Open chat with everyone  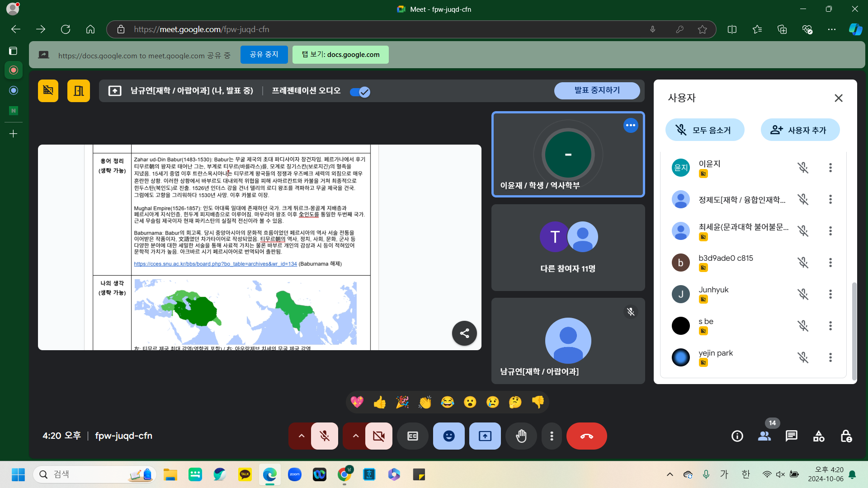(x=792, y=436)
